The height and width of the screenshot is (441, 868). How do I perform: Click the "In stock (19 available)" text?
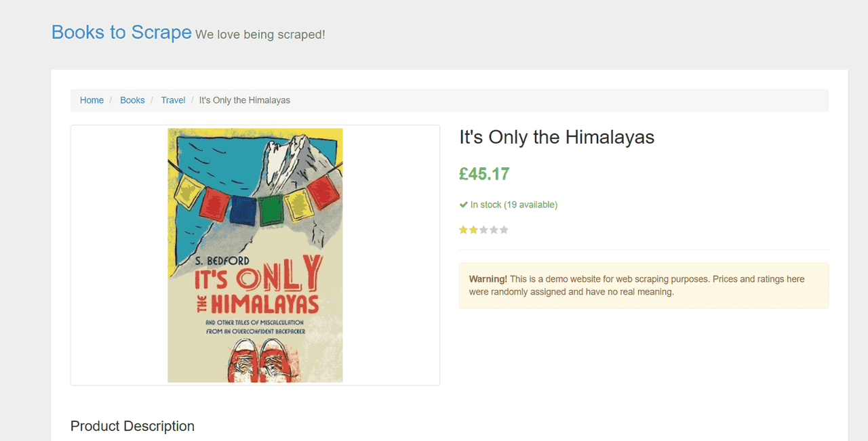coord(513,205)
